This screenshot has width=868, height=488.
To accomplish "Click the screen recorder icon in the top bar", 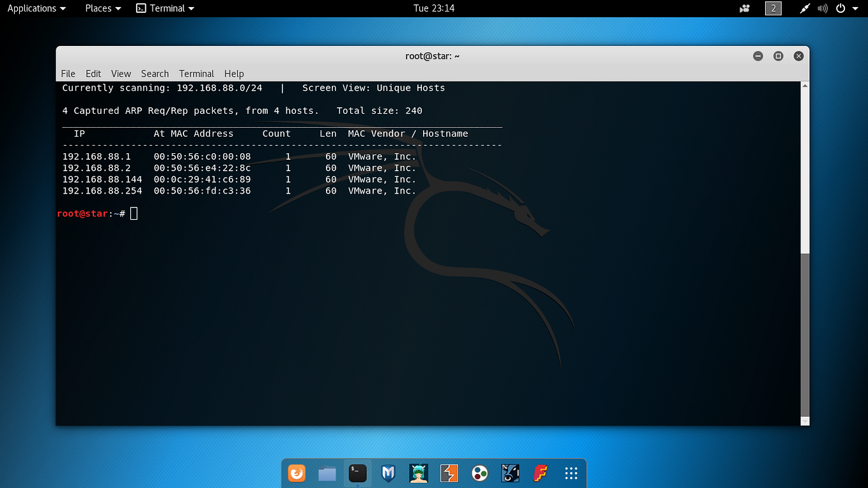I will pyautogui.click(x=744, y=8).
